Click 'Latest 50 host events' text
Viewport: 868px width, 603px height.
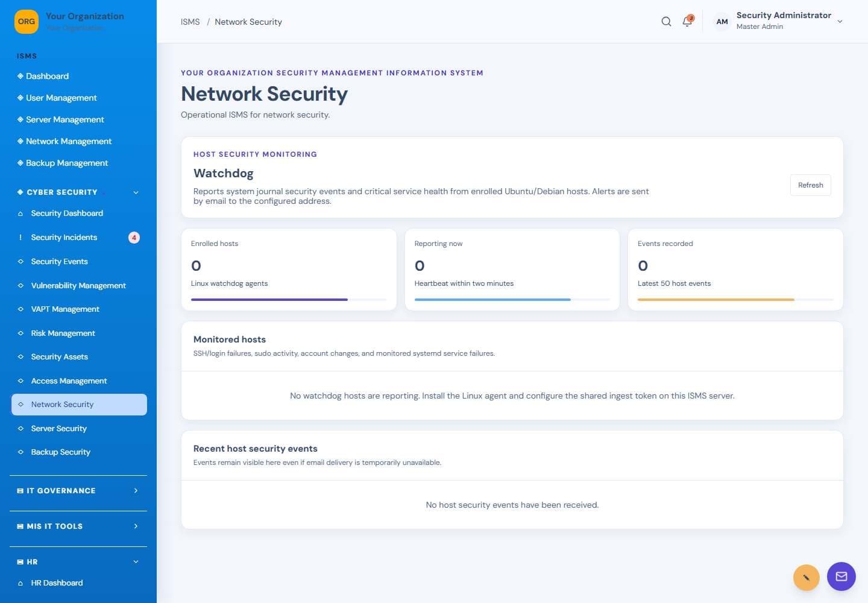[674, 283]
